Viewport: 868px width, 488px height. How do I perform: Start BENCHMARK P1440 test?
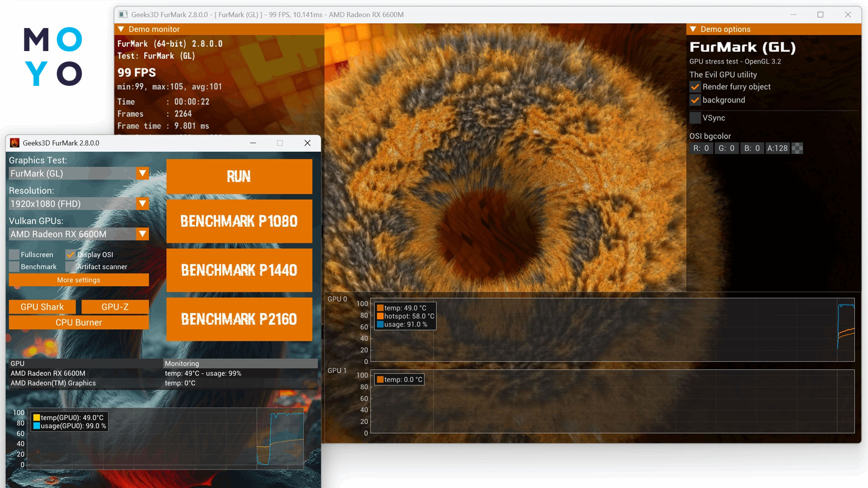click(x=239, y=270)
